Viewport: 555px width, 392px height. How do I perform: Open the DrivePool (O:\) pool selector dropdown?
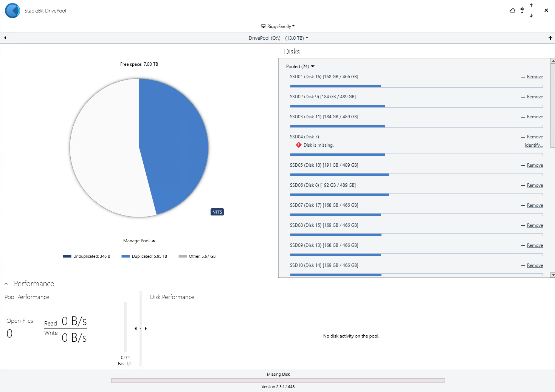[x=278, y=38]
